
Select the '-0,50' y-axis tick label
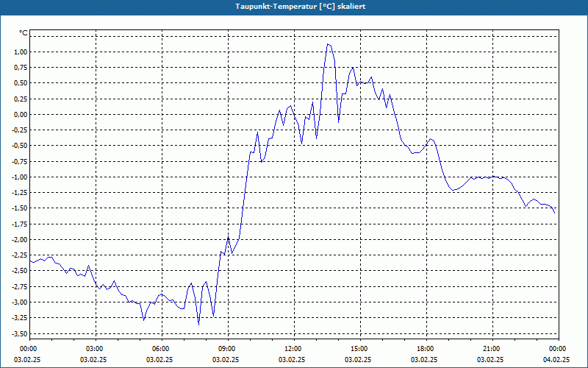(20, 146)
